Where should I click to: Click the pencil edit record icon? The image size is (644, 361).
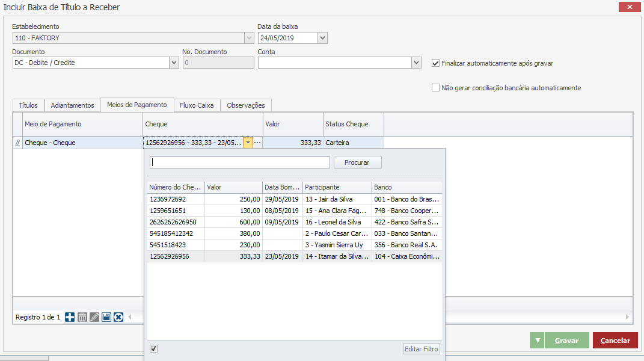click(94, 317)
